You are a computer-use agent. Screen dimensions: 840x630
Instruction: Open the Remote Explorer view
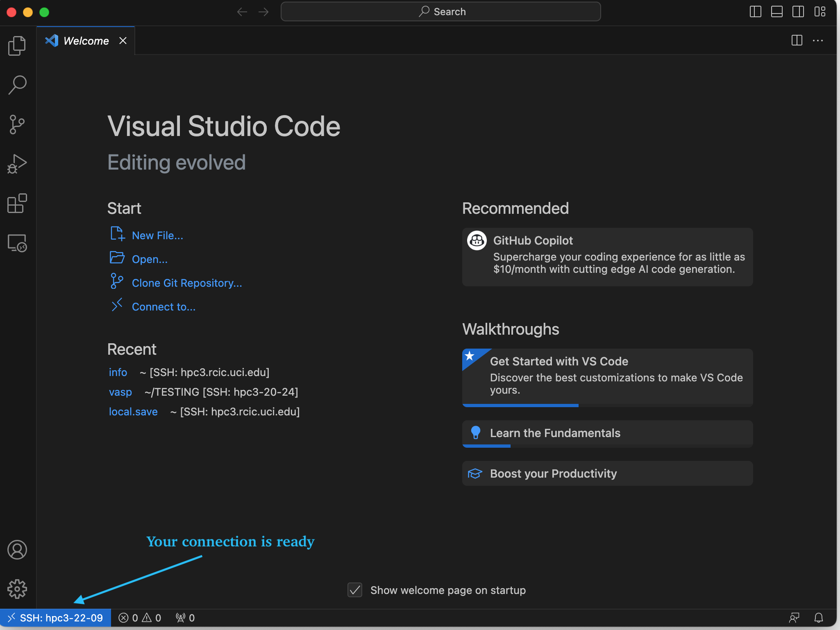pyautogui.click(x=17, y=243)
